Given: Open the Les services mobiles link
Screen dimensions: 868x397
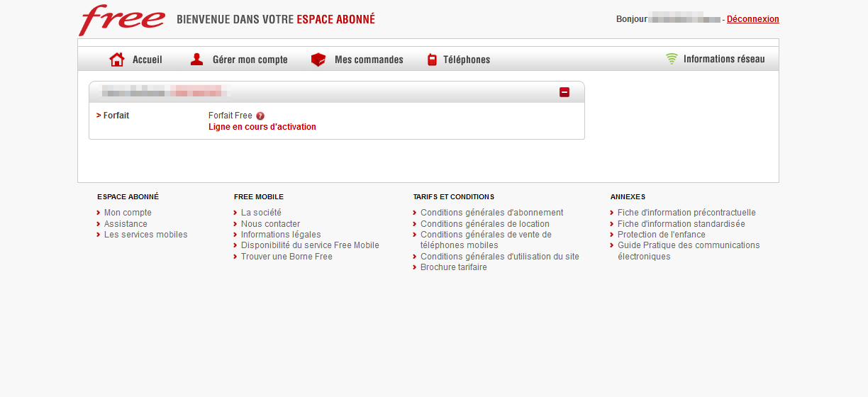Looking at the screenshot, I should [146, 235].
